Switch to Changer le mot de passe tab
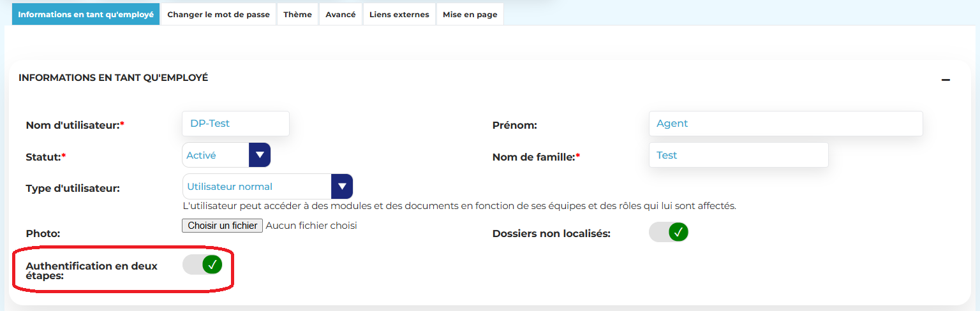The height and width of the screenshot is (311, 980). pos(218,14)
